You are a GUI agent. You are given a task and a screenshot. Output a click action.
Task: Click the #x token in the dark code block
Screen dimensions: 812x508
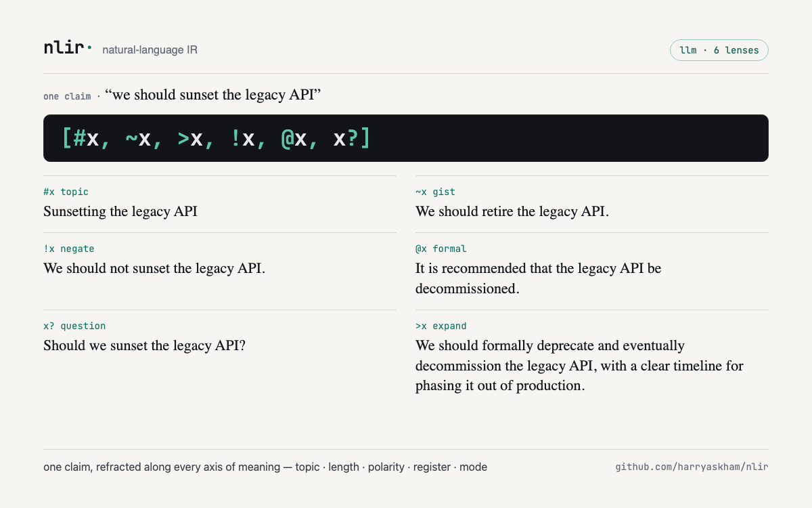point(86,138)
